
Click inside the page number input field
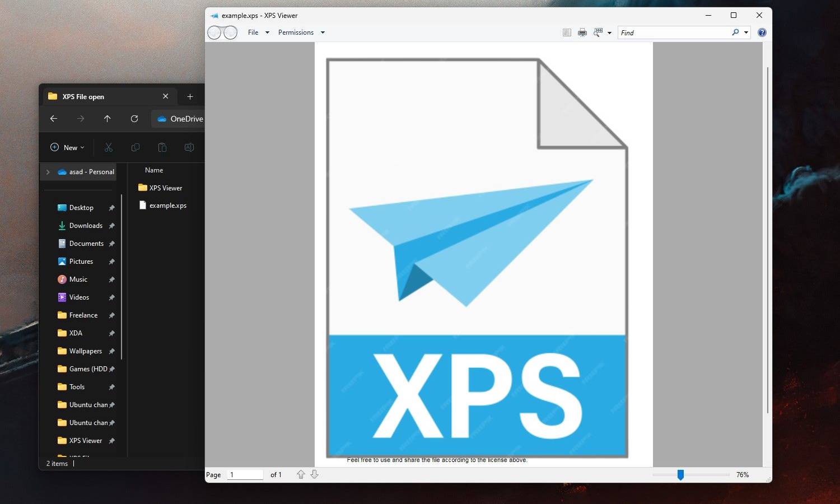(x=245, y=474)
